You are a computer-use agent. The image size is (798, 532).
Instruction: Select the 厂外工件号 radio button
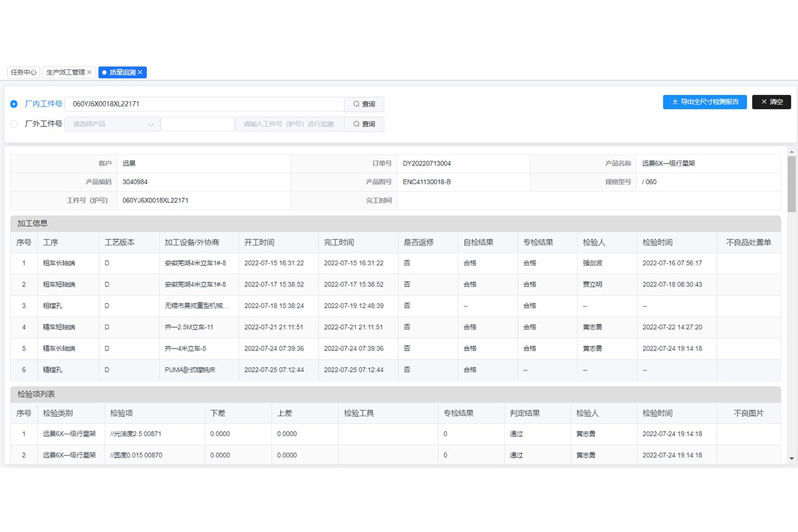[x=14, y=124]
